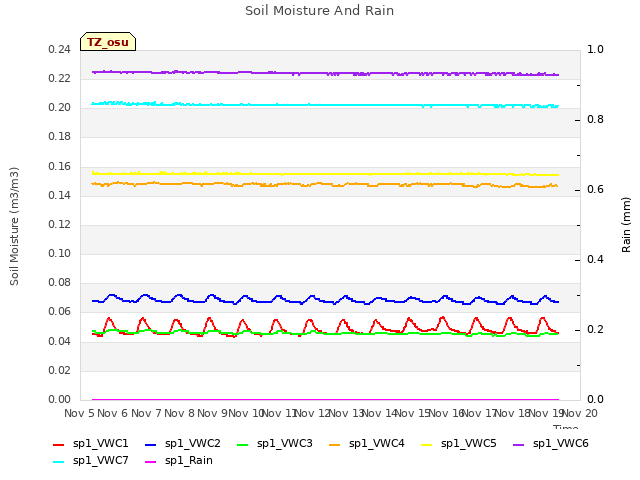
Task: Click the magenta sp1_Rain legend color marker
Action: pos(151,462)
